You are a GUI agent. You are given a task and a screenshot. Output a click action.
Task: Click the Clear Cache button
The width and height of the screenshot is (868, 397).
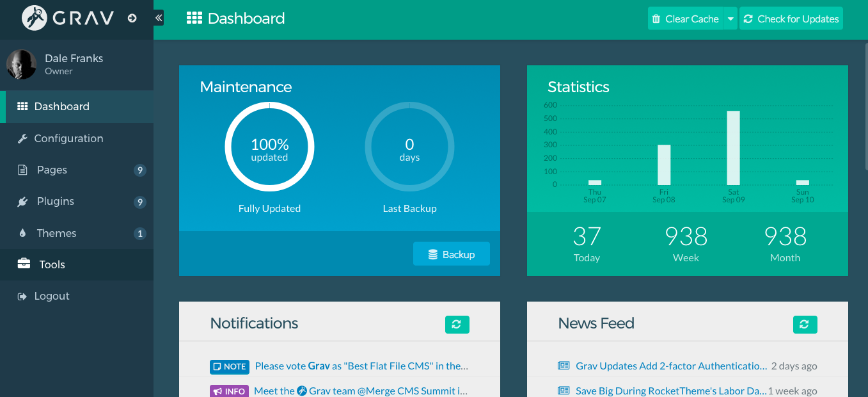click(685, 19)
